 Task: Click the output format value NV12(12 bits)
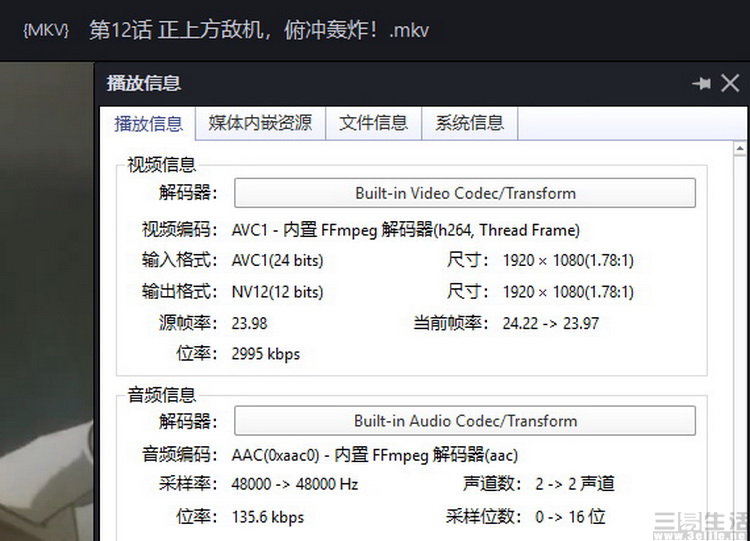(x=277, y=292)
